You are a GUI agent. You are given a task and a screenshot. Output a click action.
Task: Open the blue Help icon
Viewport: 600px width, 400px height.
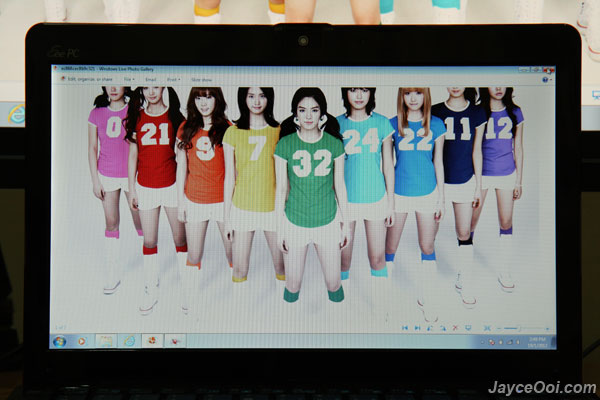545,80
